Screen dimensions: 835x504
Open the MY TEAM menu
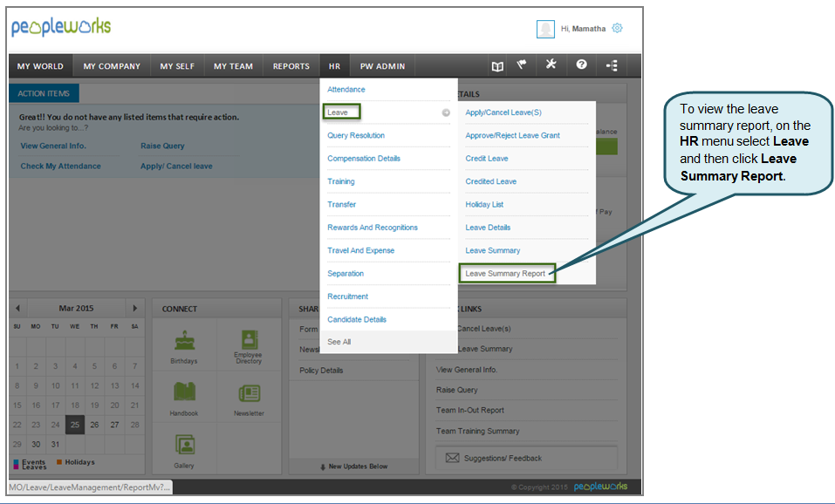click(233, 66)
